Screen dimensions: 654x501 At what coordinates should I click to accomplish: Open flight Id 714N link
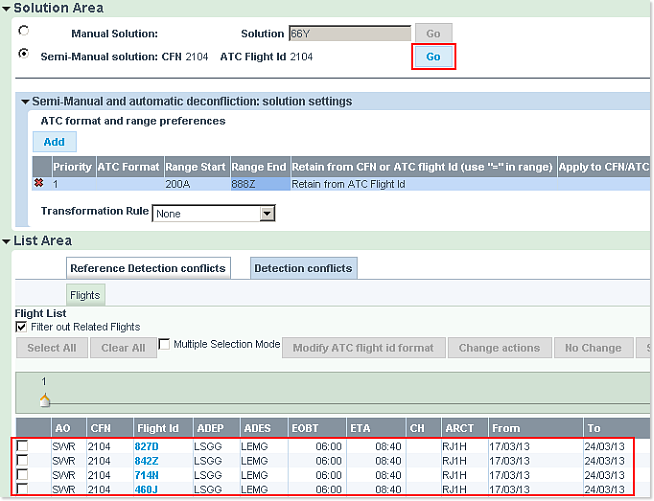coord(147,475)
